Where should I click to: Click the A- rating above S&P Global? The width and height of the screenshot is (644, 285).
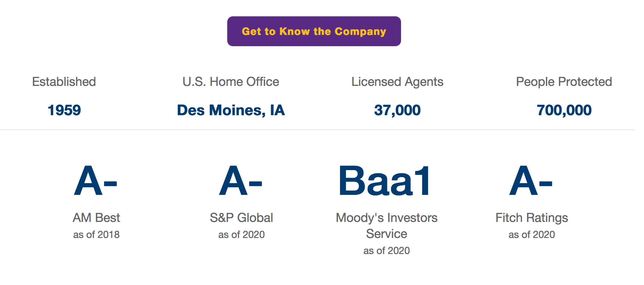click(241, 181)
